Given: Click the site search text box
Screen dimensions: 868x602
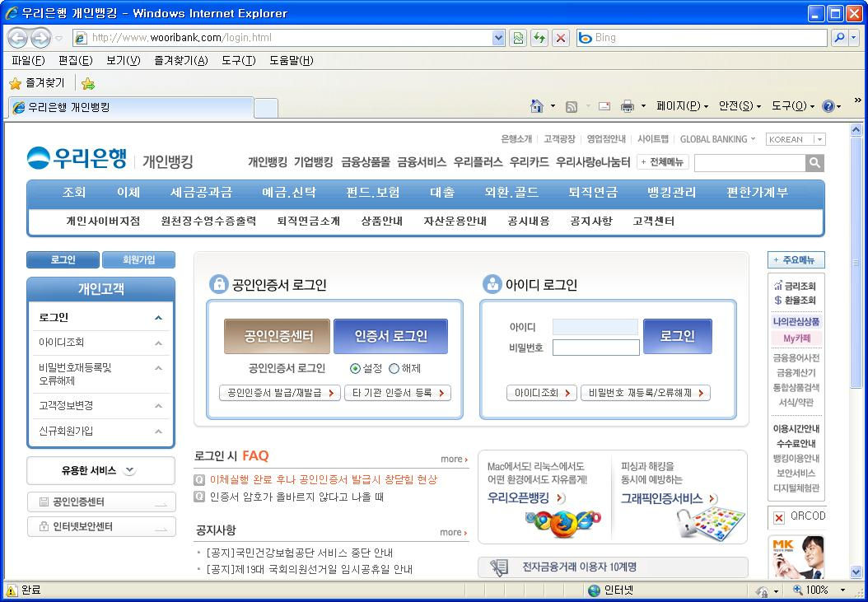Looking at the screenshot, I should pos(749,163).
